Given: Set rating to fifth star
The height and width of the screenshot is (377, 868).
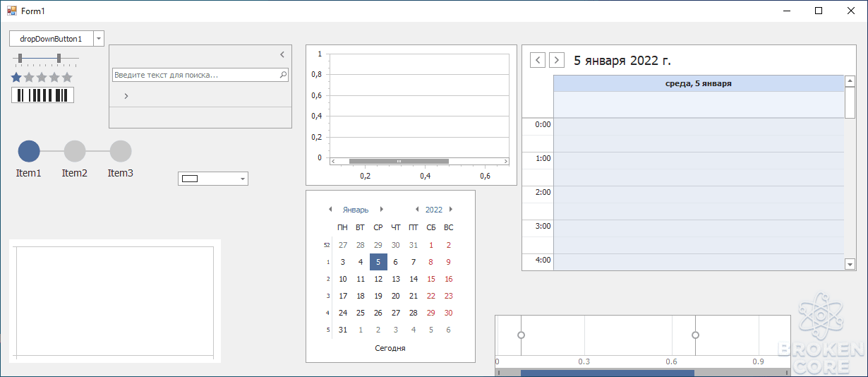Looking at the screenshot, I should coord(67,77).
